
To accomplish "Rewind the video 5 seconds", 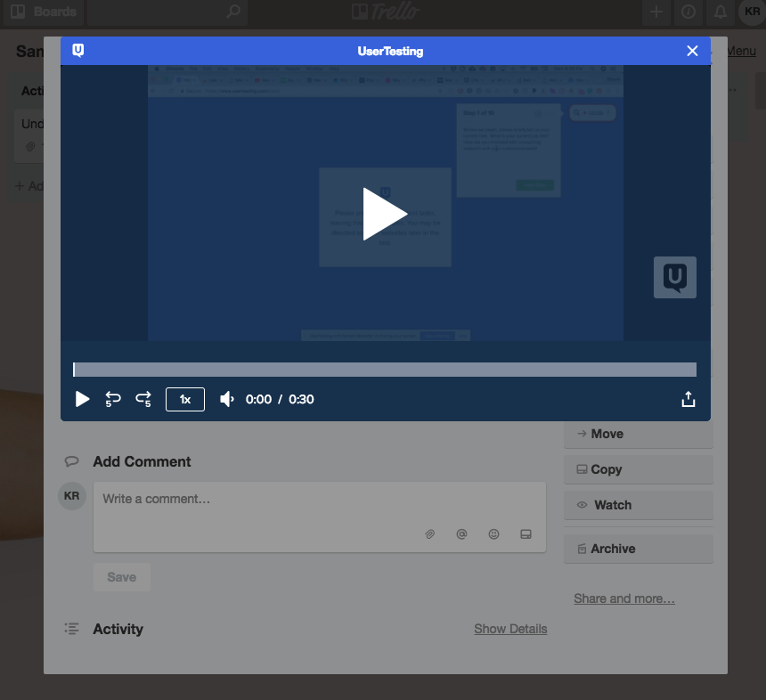I will click(x=113, y=399).
